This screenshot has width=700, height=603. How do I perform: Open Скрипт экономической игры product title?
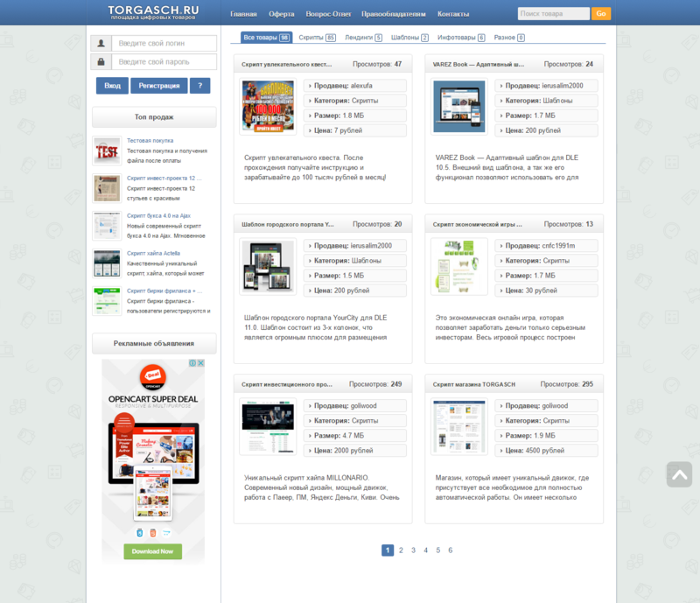(x=477, y=224)
